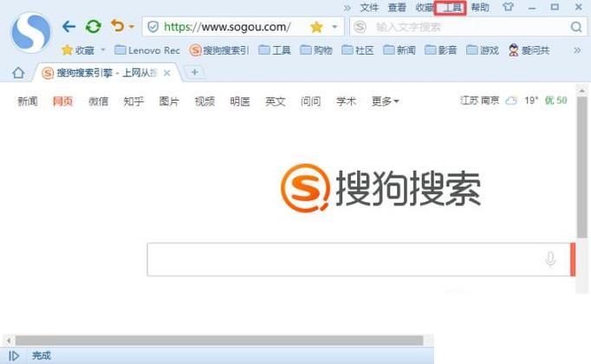Close the 搜狗搜索引擎 tab

point(167,73)
